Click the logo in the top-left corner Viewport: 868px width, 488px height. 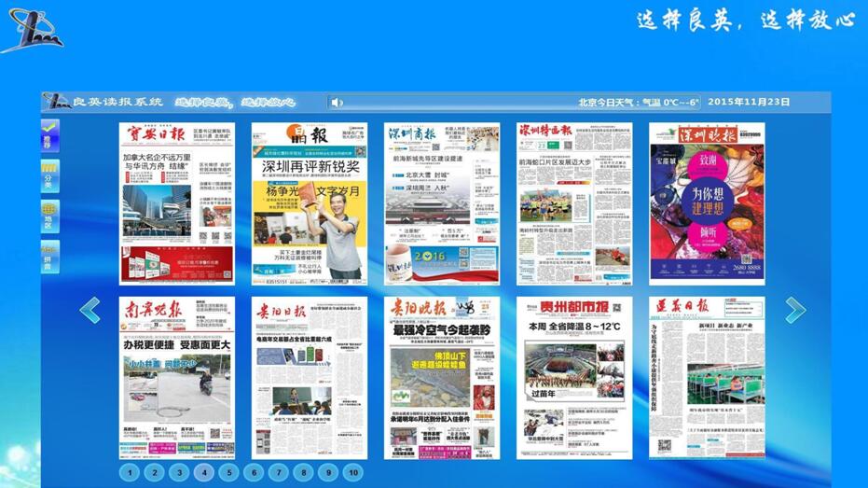(31, 29)
